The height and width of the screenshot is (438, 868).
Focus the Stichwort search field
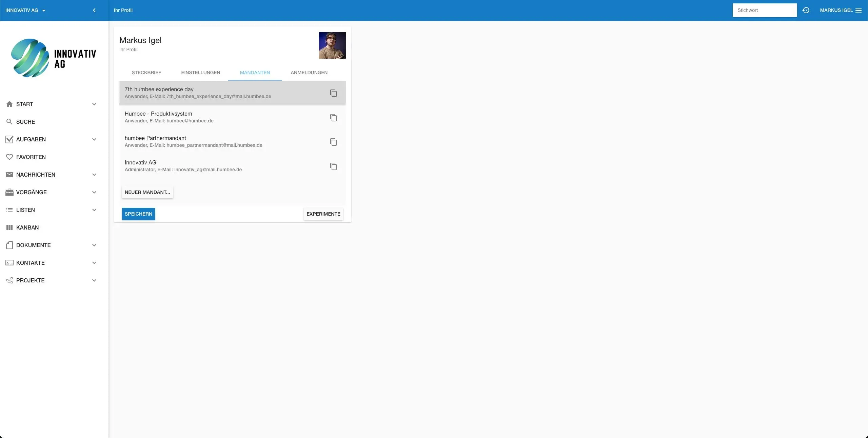click(x=764, y=10)
